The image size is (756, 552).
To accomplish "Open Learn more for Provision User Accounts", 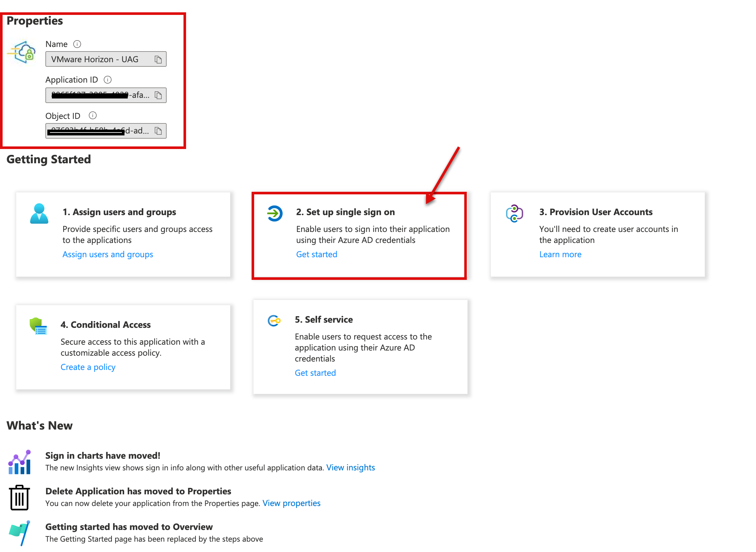I will (561, 255).
